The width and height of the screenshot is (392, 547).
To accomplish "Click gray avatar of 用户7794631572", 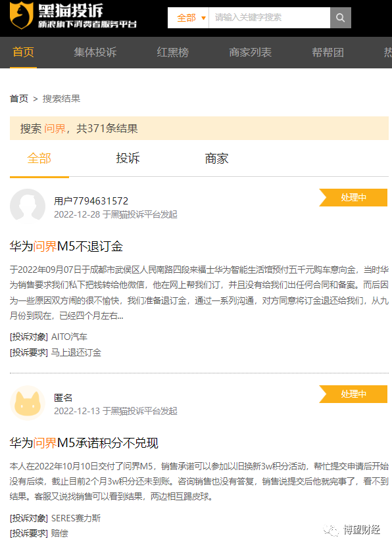I will (28, 206).
